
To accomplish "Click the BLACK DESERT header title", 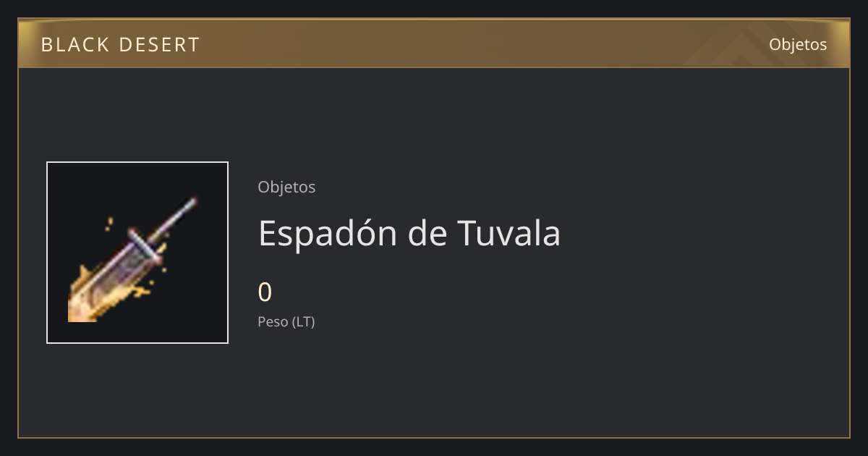I will tap(120, 45).
